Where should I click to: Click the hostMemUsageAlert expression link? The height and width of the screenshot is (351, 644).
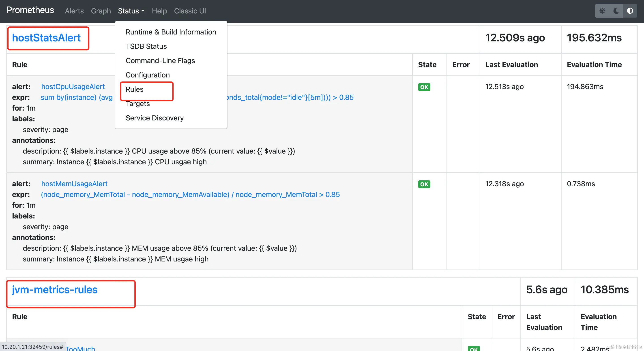[190, 195]
